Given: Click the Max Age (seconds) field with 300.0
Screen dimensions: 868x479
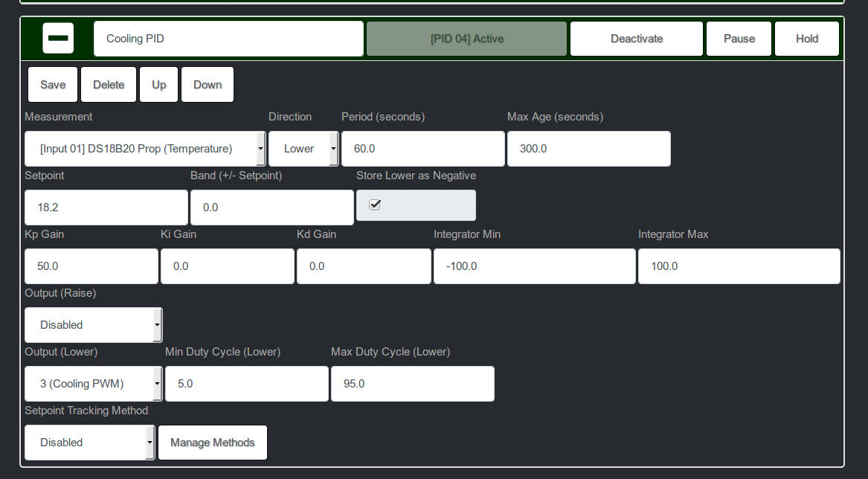Looking at the screenshot, I should pos(589,149).
